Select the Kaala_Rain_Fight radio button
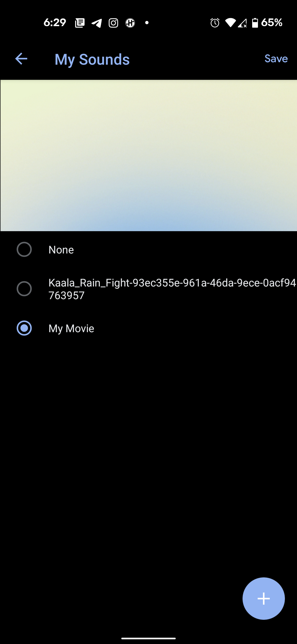 click(24, 289)
